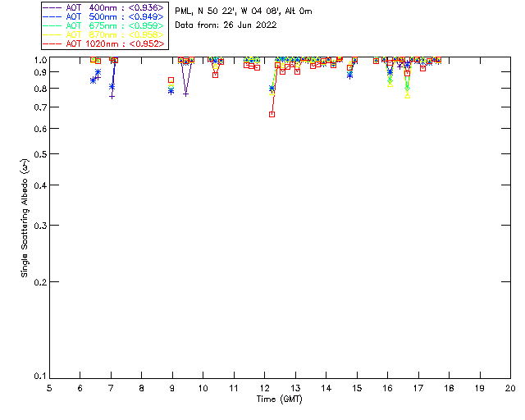Click the PML station location text

point(244,11)
